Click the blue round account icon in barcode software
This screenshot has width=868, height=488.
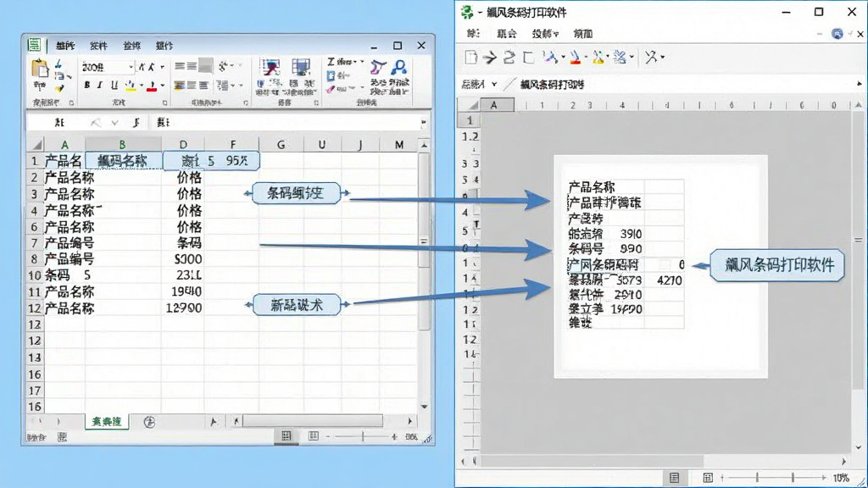click(837, 34)
